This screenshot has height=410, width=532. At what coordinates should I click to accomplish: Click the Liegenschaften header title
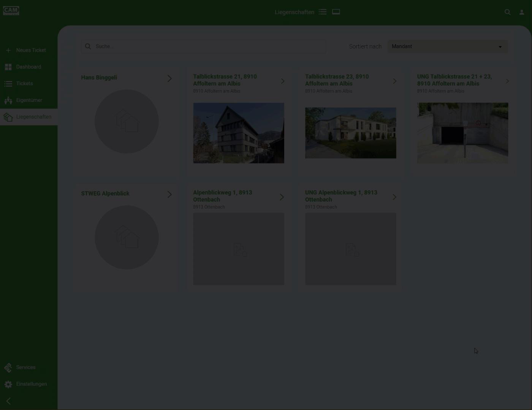pos(294,12)
